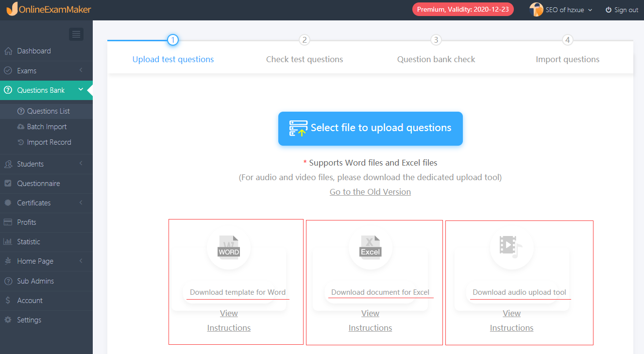Click the Home Page leaf icon
The height and width of the screenshot is (354, 644).
click(x=8, y=261)
